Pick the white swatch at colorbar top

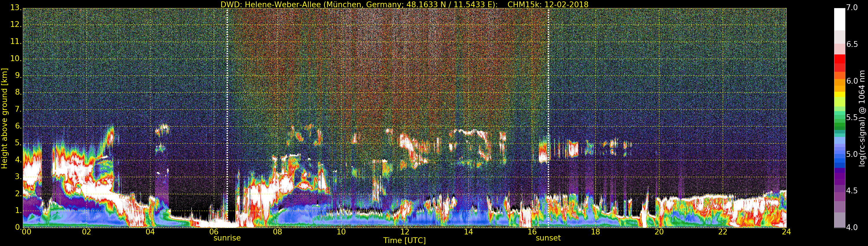pyautogui.click(x=839, y=19)
